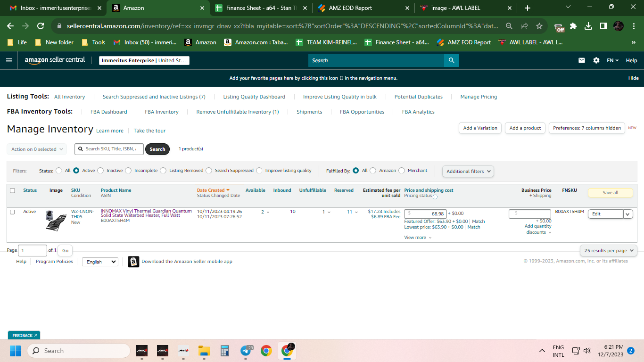Click the share page icon in address bar
This screenshot has width=644, height=362.
524,26
